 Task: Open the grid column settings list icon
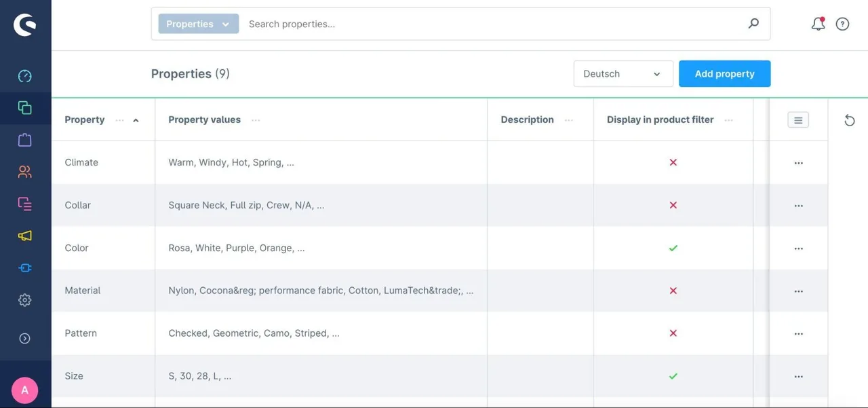point(798,120)
